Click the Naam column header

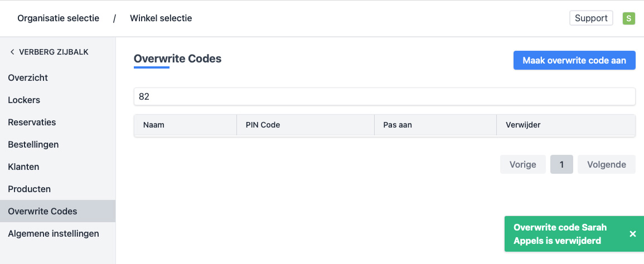154,125
